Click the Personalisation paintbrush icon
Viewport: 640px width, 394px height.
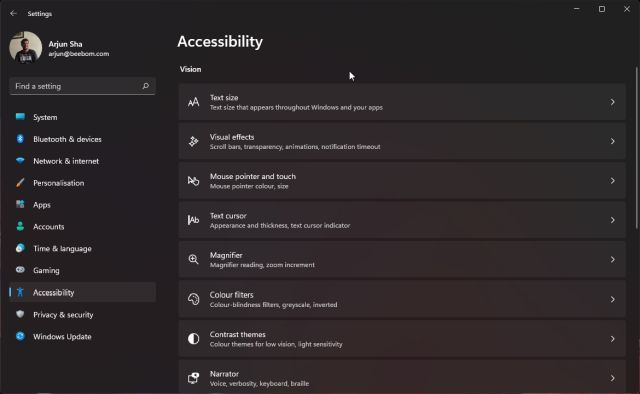[x=20, y=183]
